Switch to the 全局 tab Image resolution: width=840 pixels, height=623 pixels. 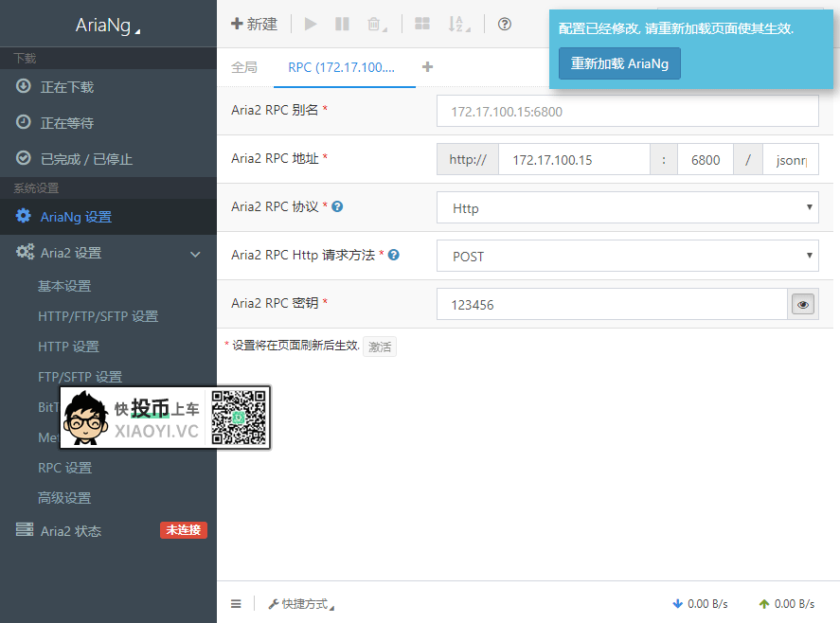click(244, 67)
